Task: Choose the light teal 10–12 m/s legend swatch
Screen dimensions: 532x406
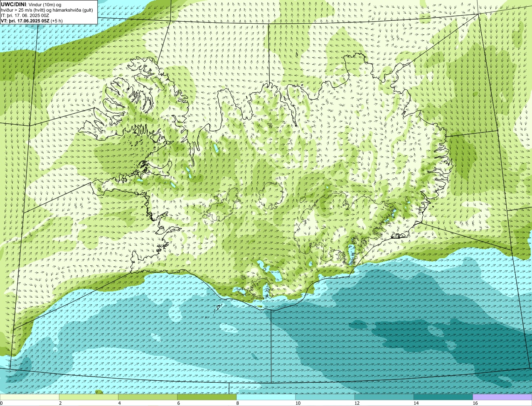Action: coord(325,397)
